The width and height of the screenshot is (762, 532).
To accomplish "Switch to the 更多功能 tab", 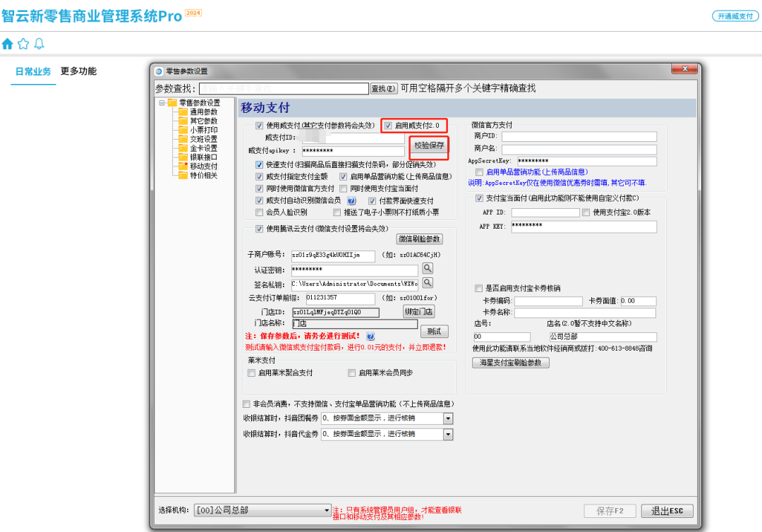I will pyautogui.click(x=78, y=71).
